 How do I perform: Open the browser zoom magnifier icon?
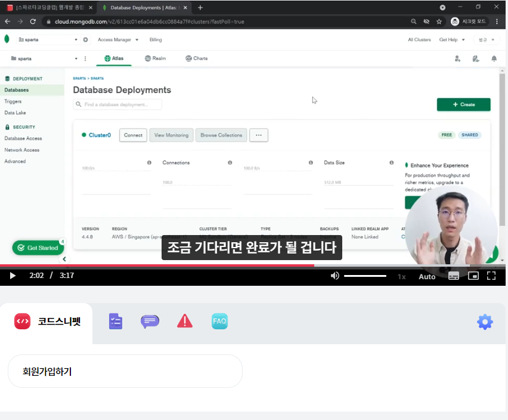pos(413,21)
